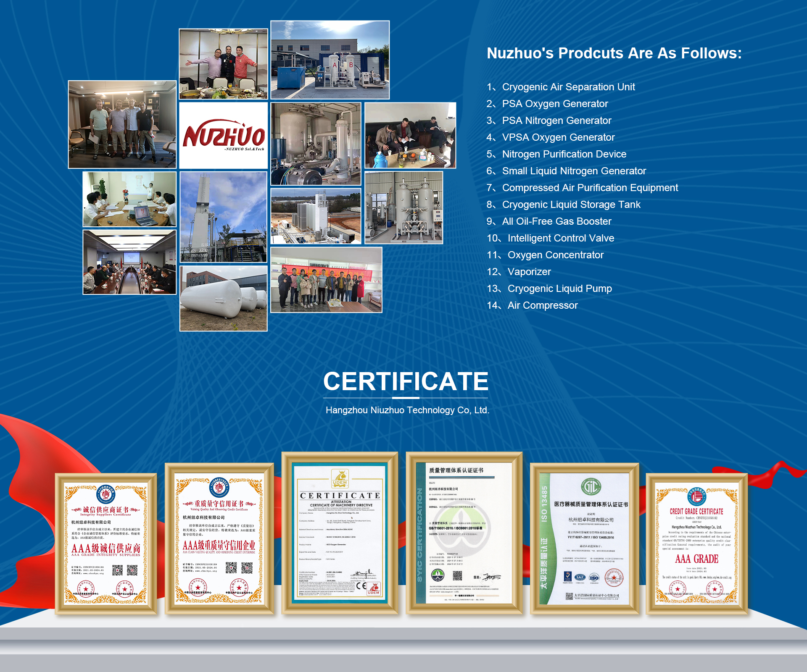Open the white storage tanks photo
This screenshot has height=672, width=807.
tap(223, 298)
